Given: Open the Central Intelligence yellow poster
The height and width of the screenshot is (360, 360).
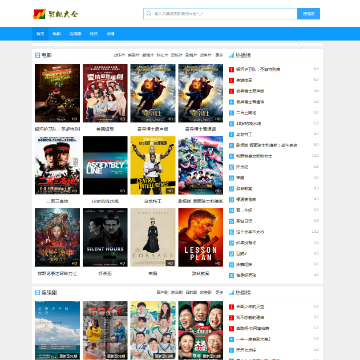Looking at the screenshot, I should (153, 165).
